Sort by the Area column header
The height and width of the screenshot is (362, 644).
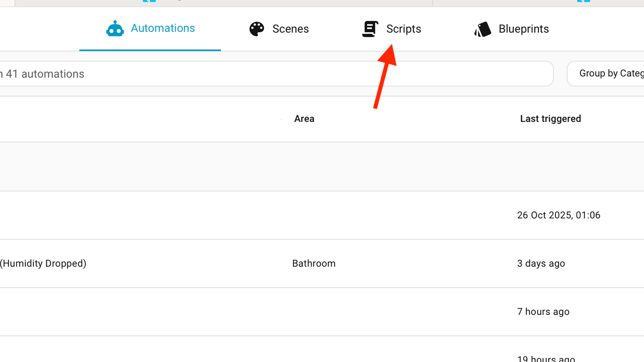304,119
